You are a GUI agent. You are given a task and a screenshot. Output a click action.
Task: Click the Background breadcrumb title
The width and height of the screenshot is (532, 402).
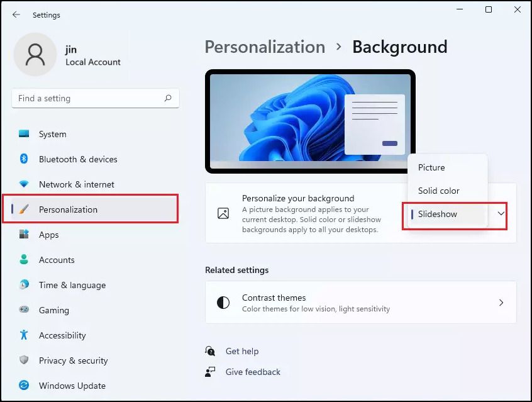pyautogui.click(x=400, y=47)
